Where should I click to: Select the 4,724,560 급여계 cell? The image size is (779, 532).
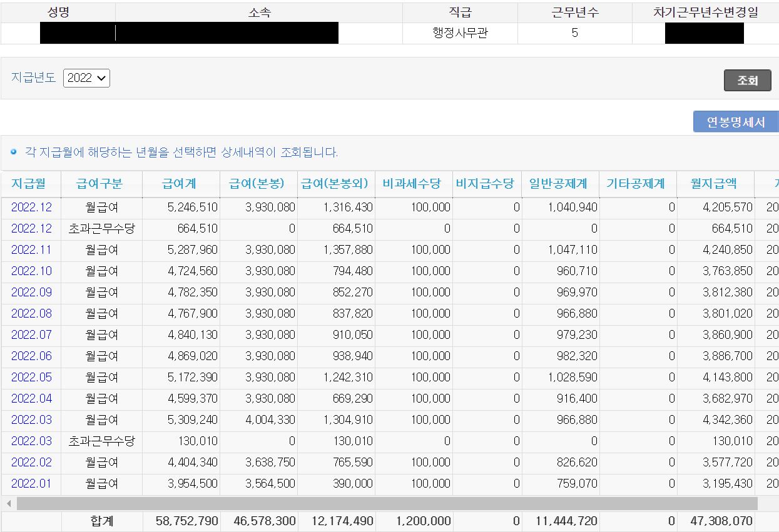click(x=181, y=271)
